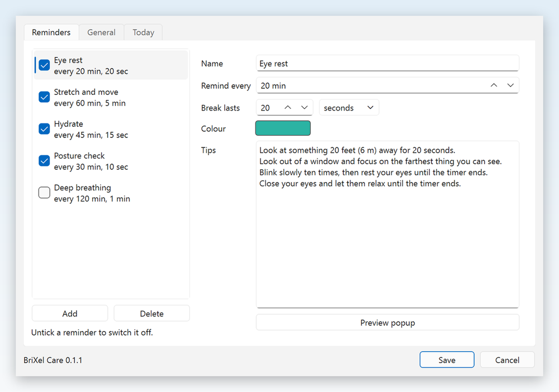559x392 pixels.
Task: Untick the Stretch and move checkbox
Action: point(44,97)
